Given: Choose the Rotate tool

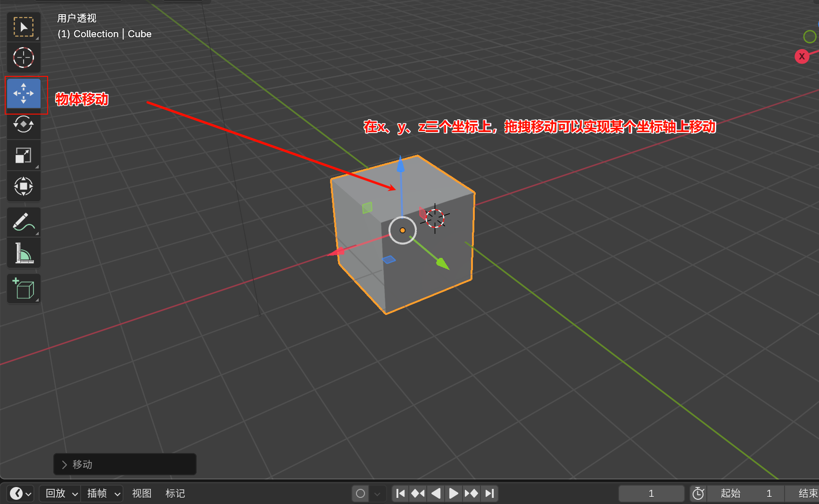Looking at the screenshot, I should (23, 124).
